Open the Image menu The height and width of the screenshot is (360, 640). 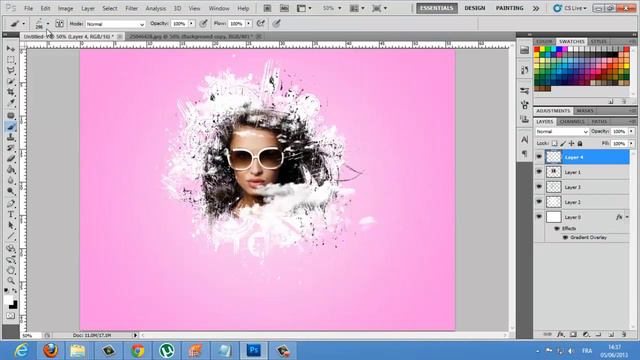coord(65,8)
